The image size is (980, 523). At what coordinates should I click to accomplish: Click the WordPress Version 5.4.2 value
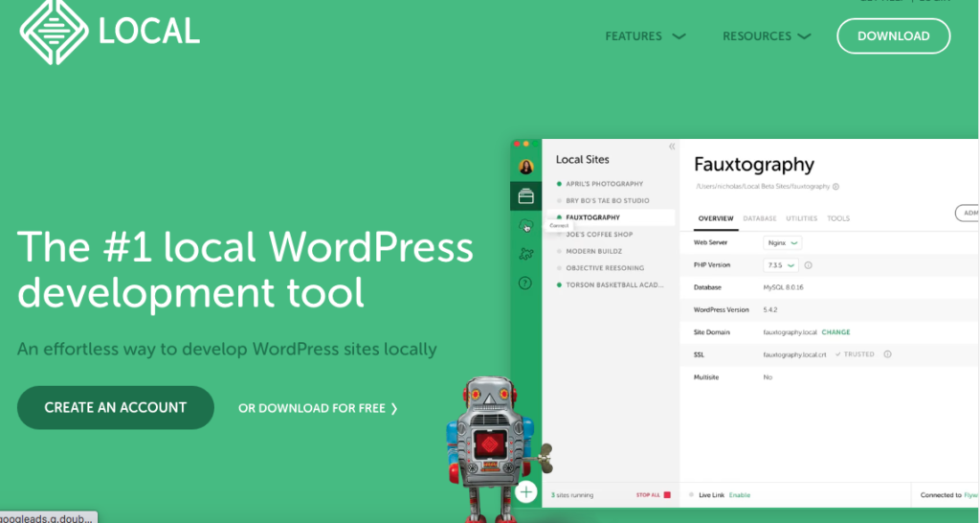(770, 309)
